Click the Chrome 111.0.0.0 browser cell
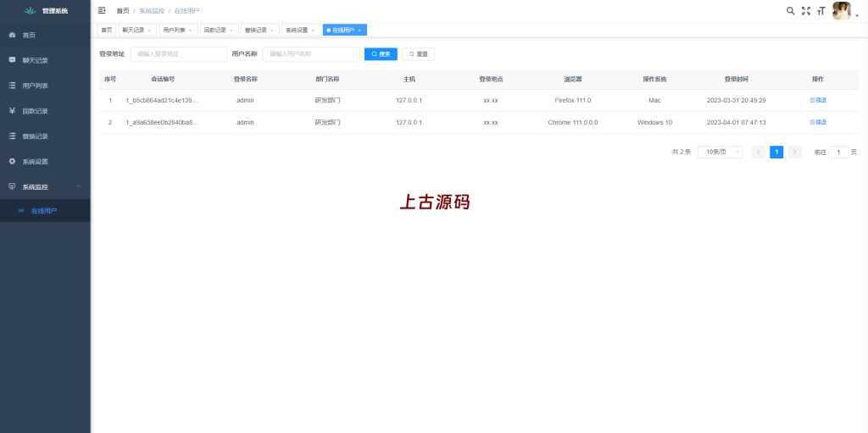This screenshot has width=868, height=433. click(573, 122)
